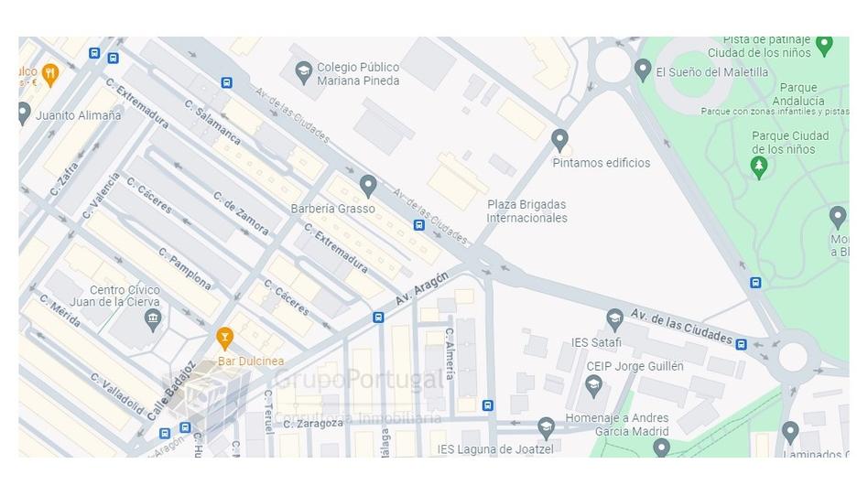868x496 pixels.
Task: Open the Centro Cívico Juan de la Cierva museum pin
Action: coord(153,320)
